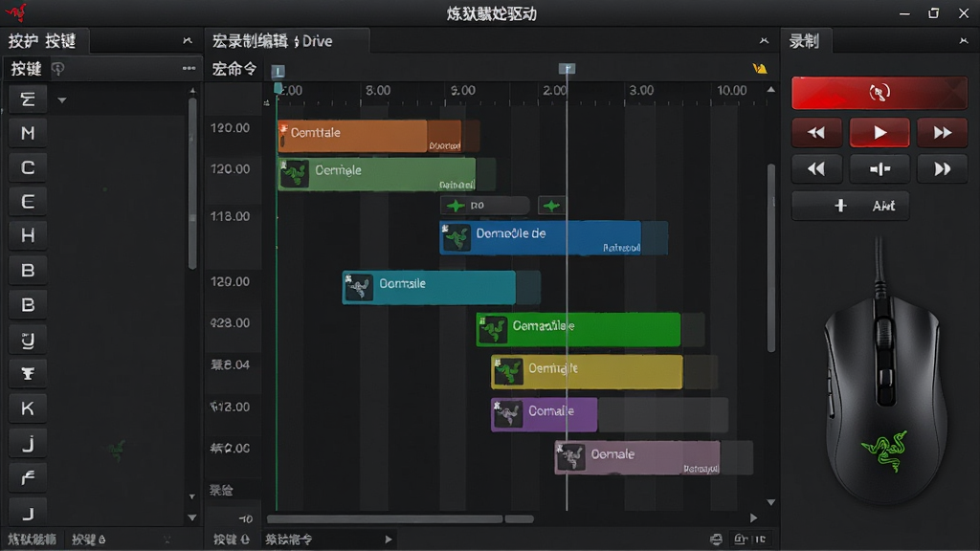Collapse the macro editor panel

(x=764, y=40)
